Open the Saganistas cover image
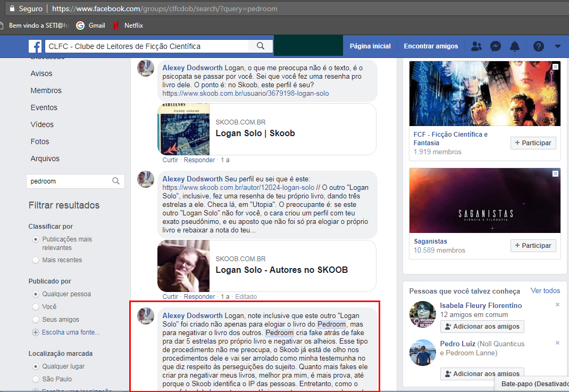Viewport: 569px width, 392px height. [x=485, y=201]
